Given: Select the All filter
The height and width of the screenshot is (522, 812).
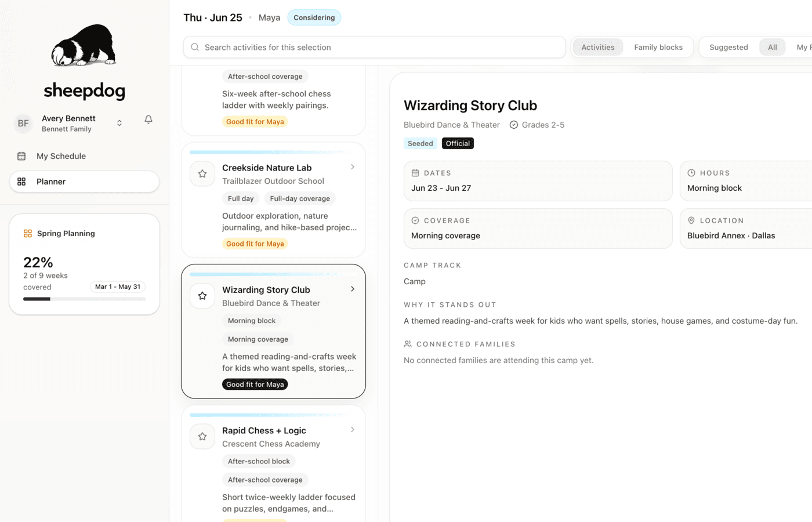Looking at the screenshot, I should click(x=773, y=47).
